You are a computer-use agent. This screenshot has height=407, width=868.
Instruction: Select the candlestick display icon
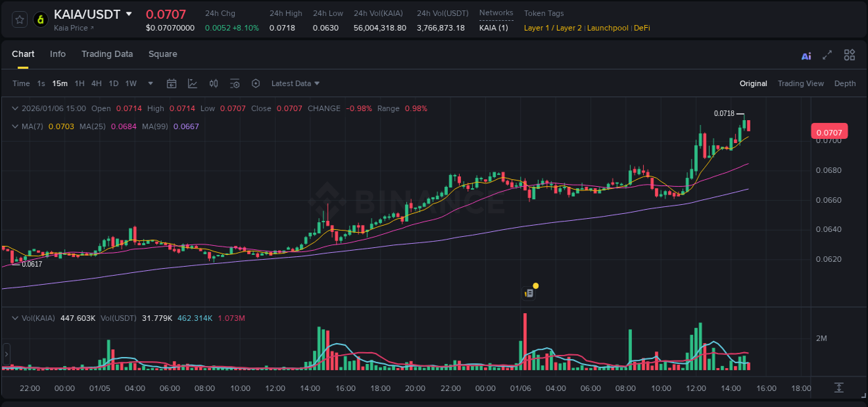click(x=213, y=83)
